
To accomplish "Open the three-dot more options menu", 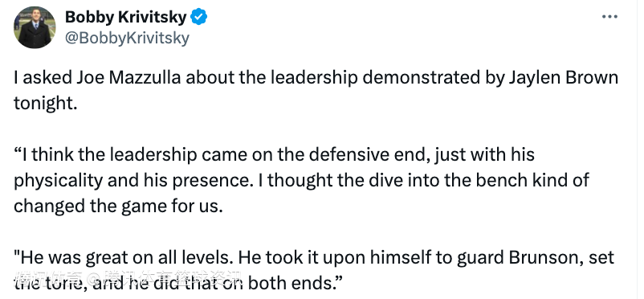I will [609, 17].
